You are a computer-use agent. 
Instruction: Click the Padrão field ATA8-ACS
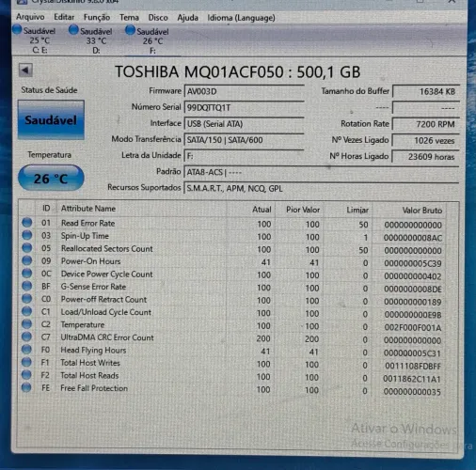(x=322, y=172)
